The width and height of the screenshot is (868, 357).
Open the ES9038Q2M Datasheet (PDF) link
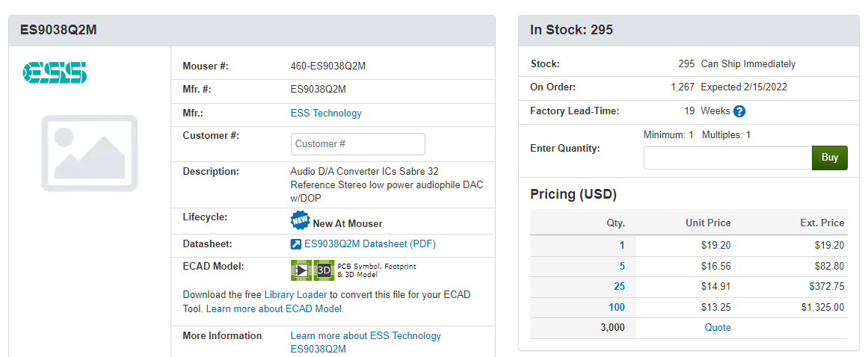370,243
